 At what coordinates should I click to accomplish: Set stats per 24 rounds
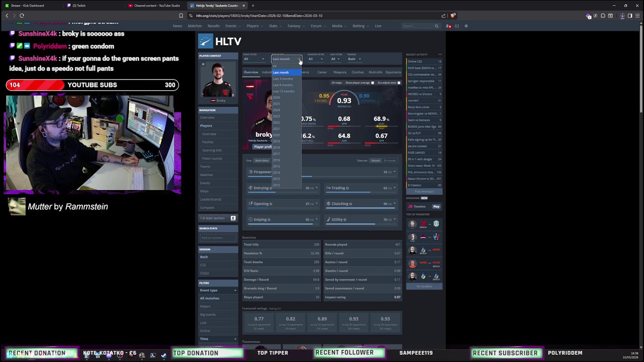pyautogui.click(x=389, y=160)
